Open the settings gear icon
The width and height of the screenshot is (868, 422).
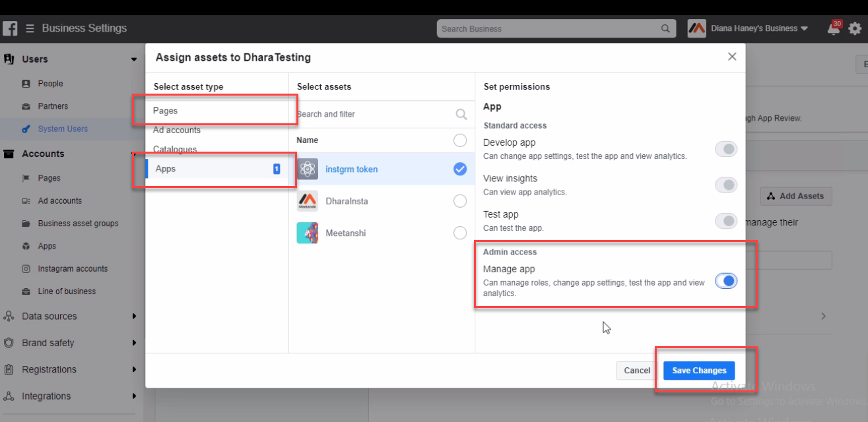click(x=855, y=28)
